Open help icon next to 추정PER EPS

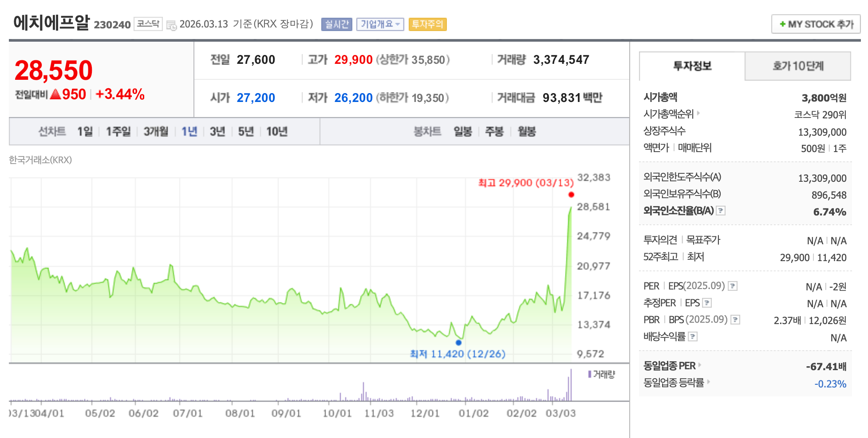coord(707,303)
